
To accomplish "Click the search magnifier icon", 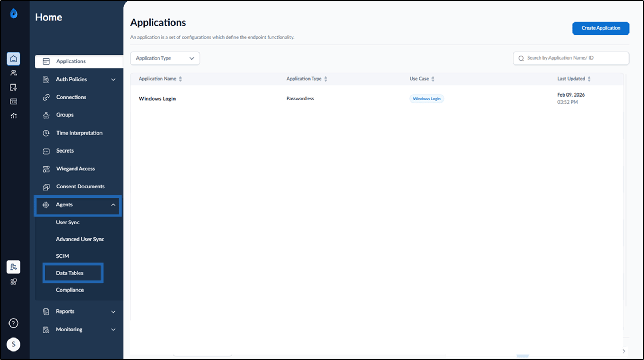I will pos(521,58).
